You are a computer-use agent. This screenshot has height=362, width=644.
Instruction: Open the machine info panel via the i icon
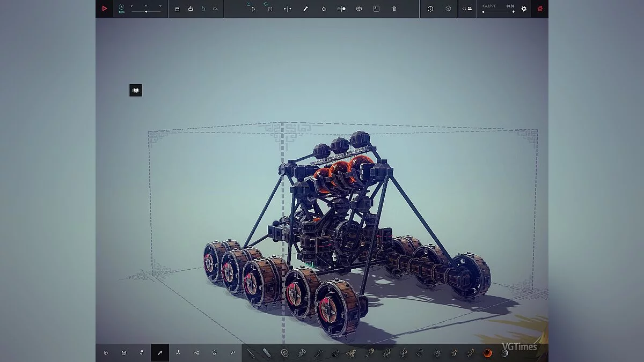pyautogui.click(x=429, y=9)
